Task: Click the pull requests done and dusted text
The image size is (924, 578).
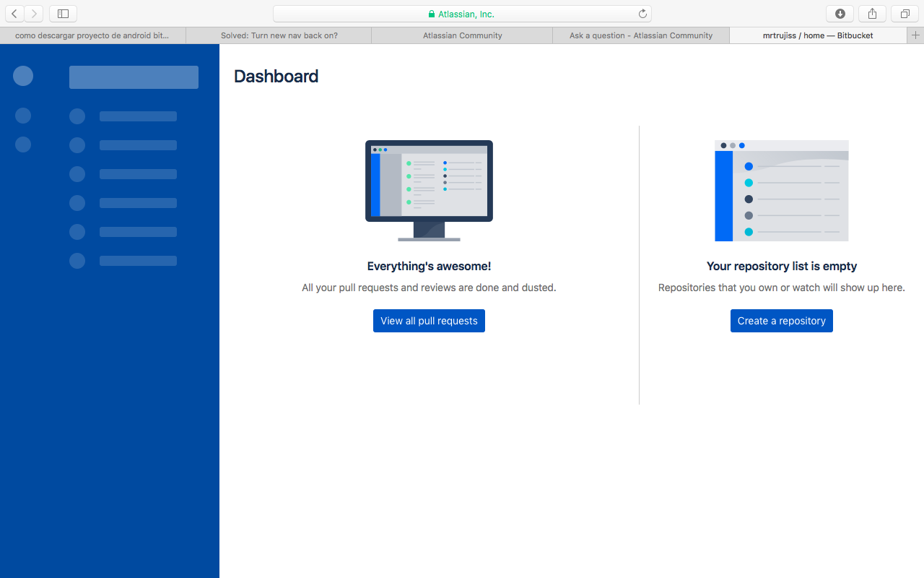Action: point(429,288)
